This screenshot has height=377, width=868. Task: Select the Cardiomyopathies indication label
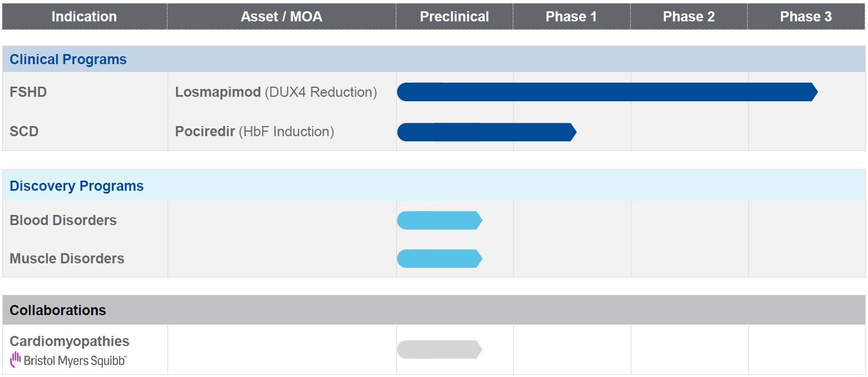coord(69,342)
